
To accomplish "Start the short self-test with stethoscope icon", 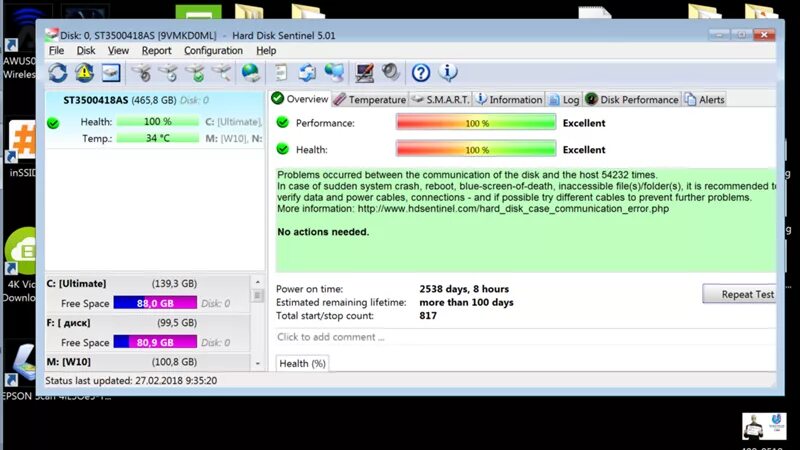I will coord(141,73).
